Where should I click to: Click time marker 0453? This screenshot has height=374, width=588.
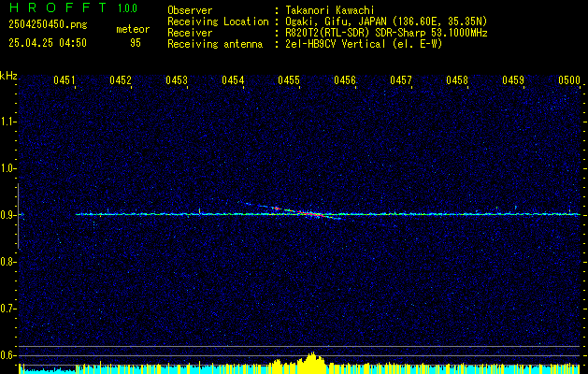177,80
